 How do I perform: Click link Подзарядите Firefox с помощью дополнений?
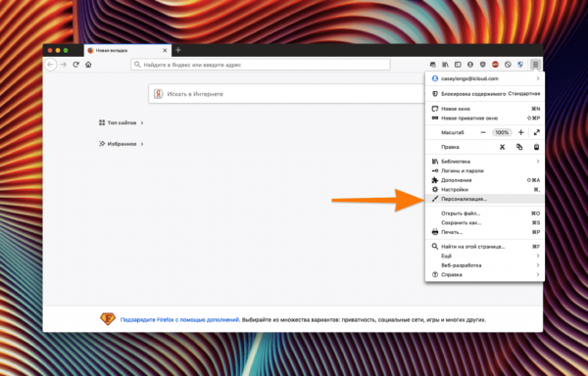(179, 320)
